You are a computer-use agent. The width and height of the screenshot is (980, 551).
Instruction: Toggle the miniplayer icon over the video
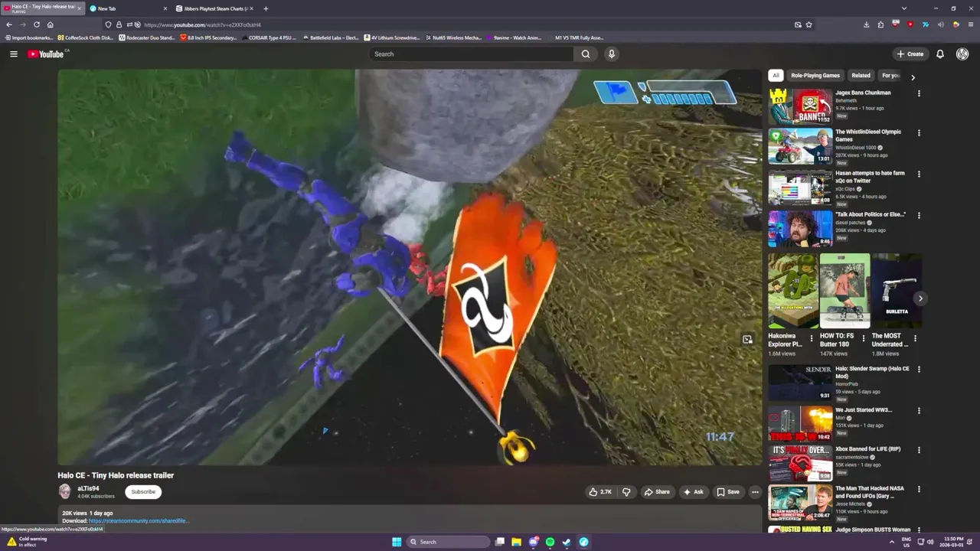point(747,339)
